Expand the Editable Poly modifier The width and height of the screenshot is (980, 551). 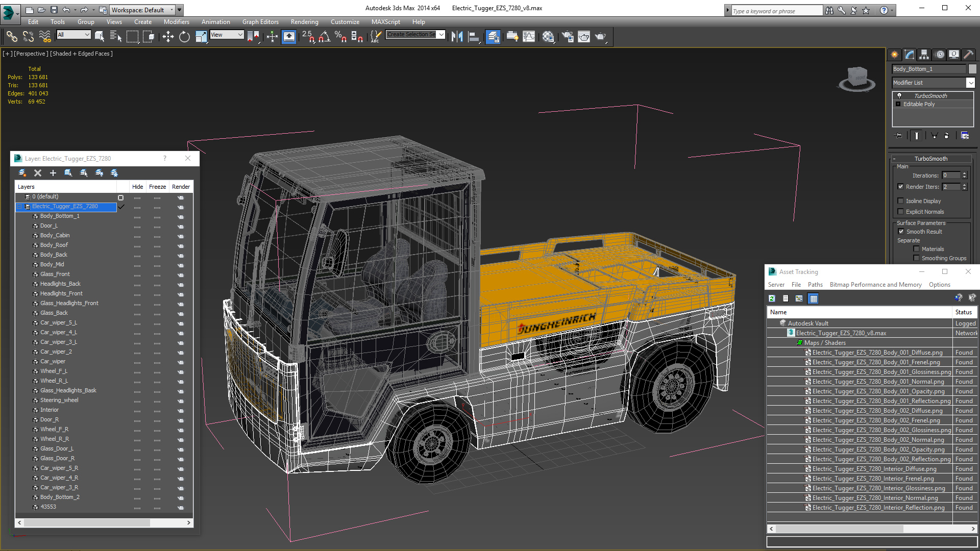[x=898, y=104]
